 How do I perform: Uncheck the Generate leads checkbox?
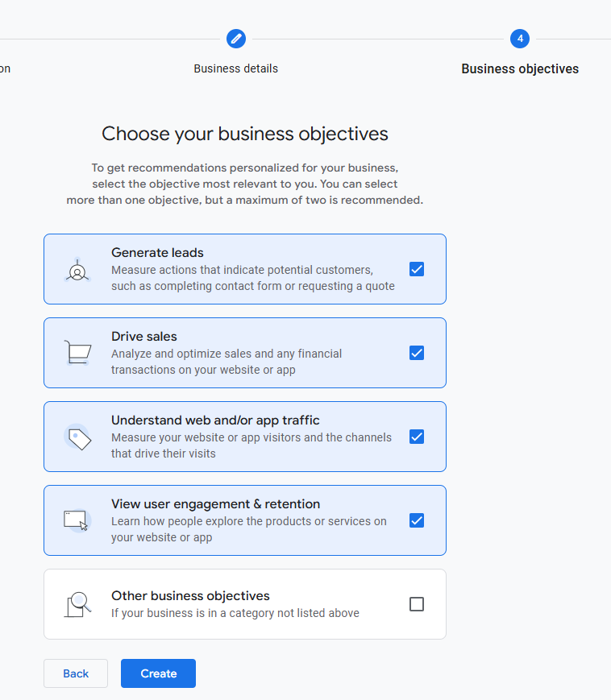[x=417, y=269]
